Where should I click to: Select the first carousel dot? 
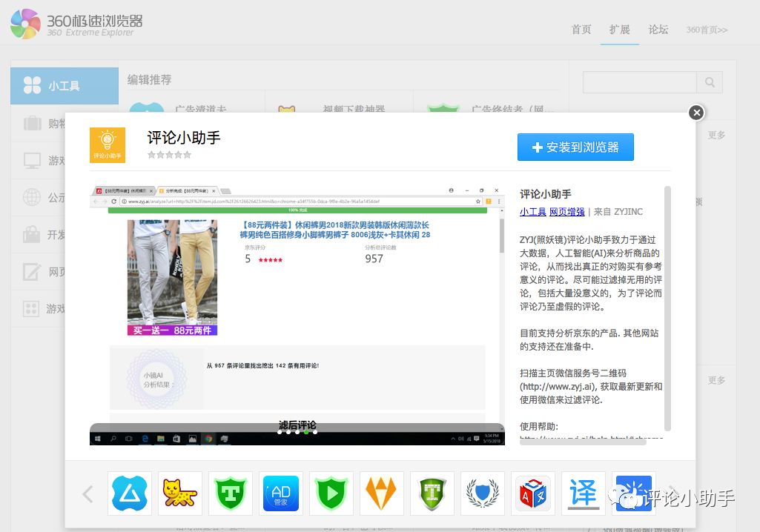(x=280, y=432)
